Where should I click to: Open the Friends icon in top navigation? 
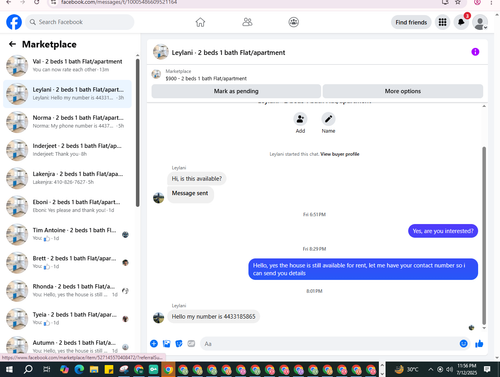[x=247, y=22]
